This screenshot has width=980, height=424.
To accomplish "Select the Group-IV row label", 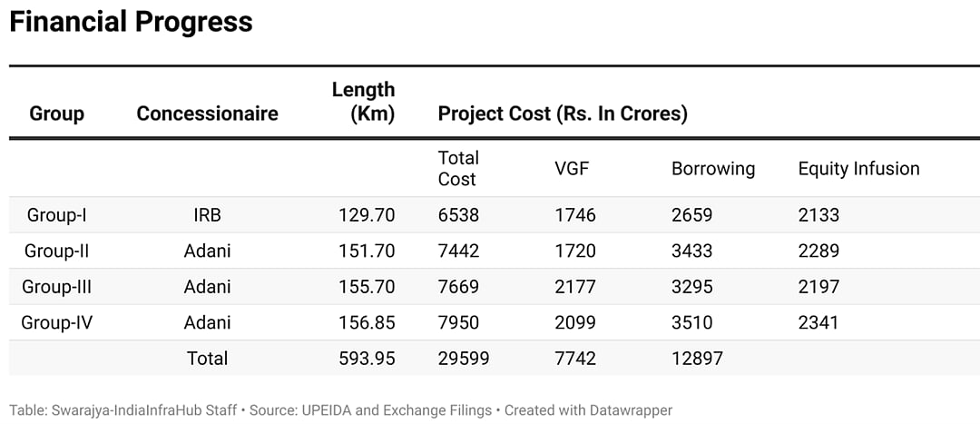I will [56, 322].
